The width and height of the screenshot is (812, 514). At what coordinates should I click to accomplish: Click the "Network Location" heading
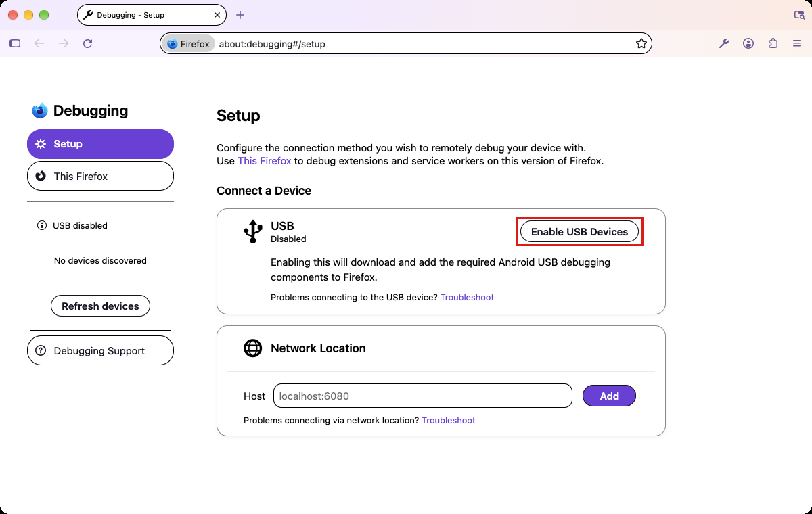pyautogui.click(x=318, y=348)
